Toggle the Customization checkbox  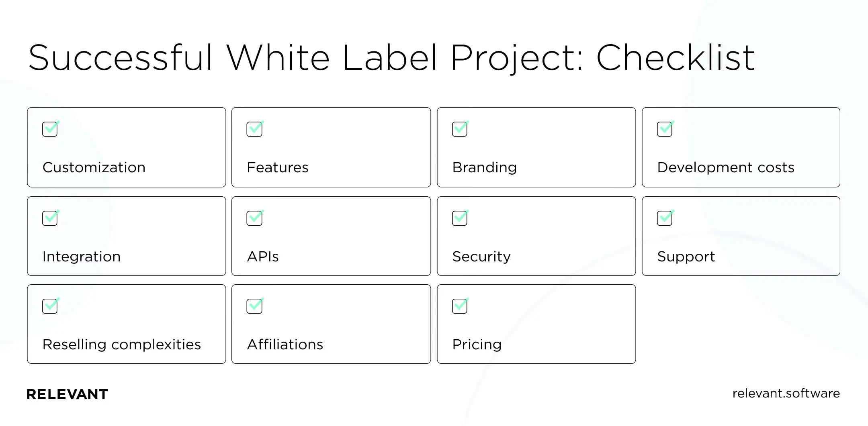coord(50,129)
